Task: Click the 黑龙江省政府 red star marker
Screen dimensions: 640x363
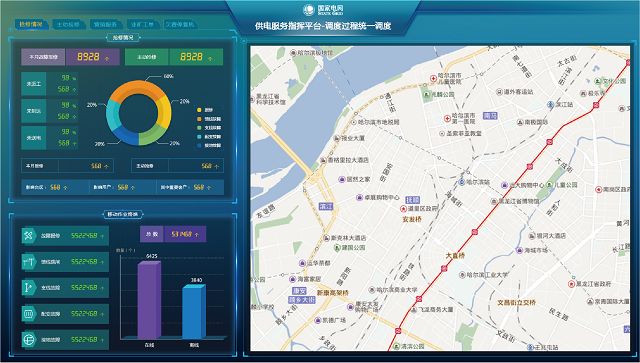Action: point(571,284)
